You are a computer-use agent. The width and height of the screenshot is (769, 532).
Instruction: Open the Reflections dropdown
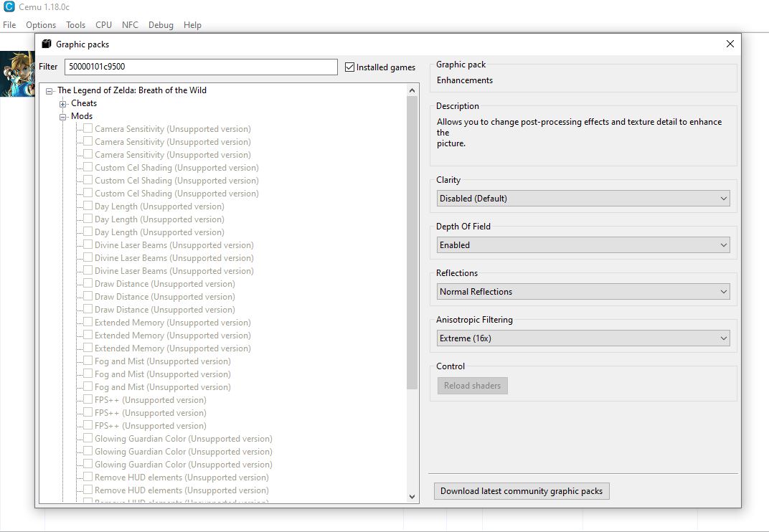(583, 292)
